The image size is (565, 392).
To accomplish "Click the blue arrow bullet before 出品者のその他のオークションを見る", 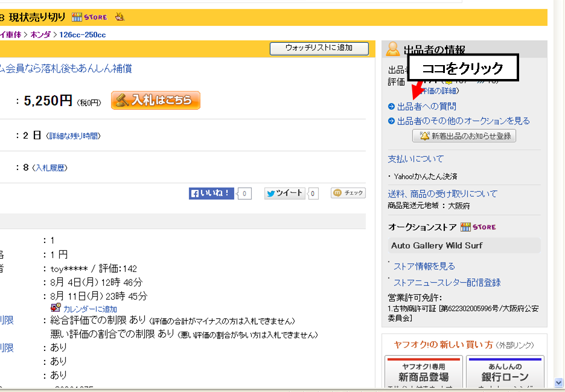I will pyautogui.click(x=391, y=121).
